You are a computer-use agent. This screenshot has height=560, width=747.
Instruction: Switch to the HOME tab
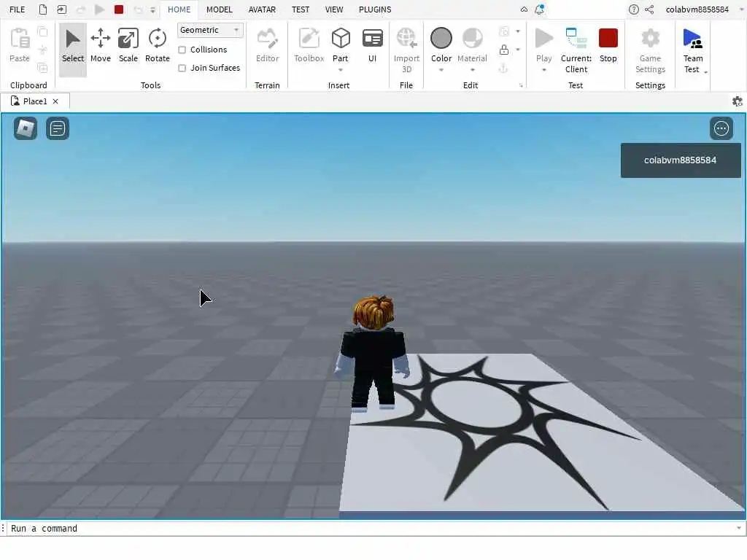pyautogui.click(x=179, y=9)
